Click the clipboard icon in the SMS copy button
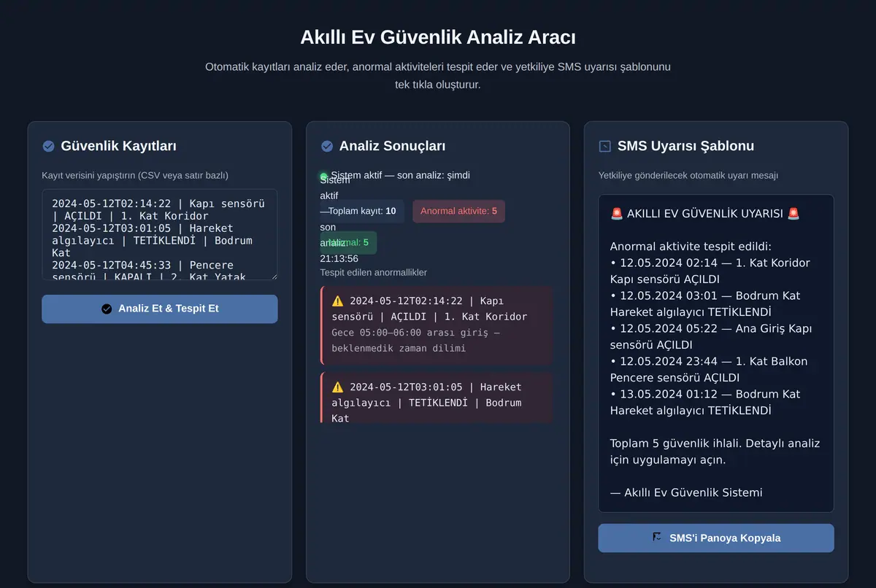Viewport: 876px width, 588px height. click(657, 537)
